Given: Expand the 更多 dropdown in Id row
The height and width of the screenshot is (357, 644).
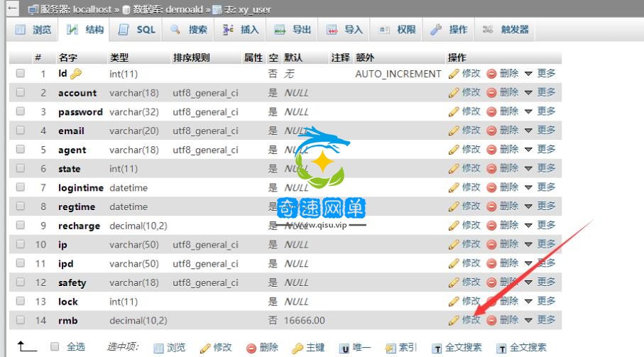Looking at the screenshot, I should (x=540, y=73).
